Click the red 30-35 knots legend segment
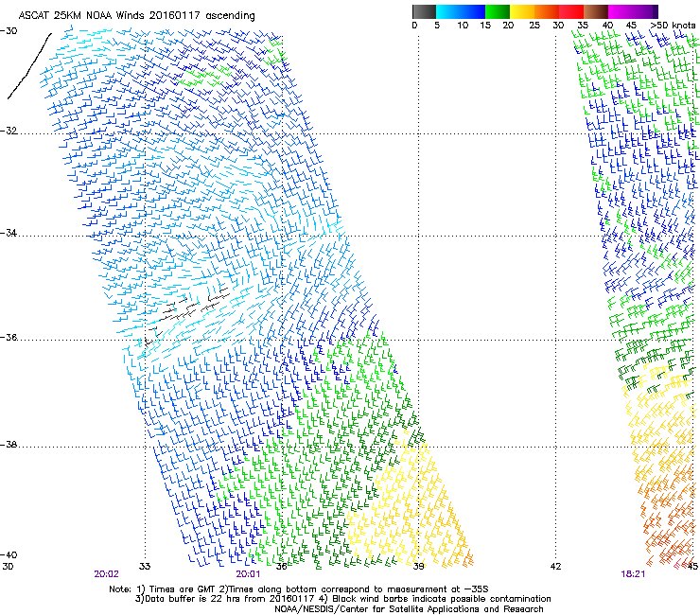Viewport: 700px width, 615px height. [x=571, y=11]
